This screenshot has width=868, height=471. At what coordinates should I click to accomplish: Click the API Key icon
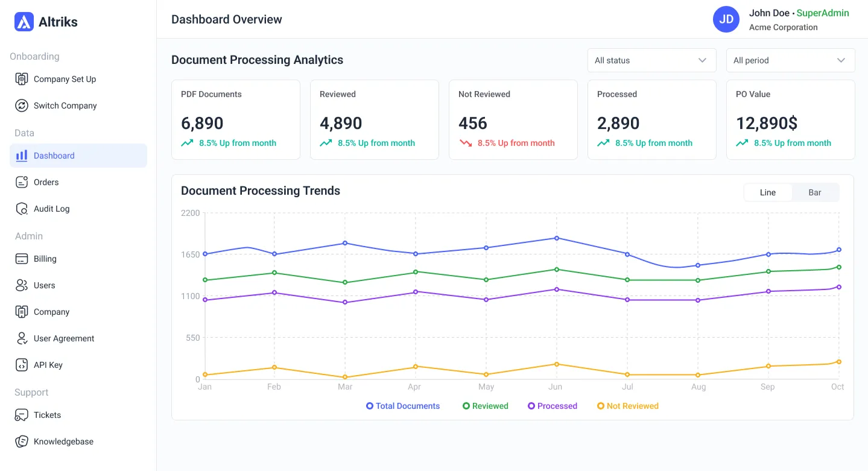(x=22, y=365)
